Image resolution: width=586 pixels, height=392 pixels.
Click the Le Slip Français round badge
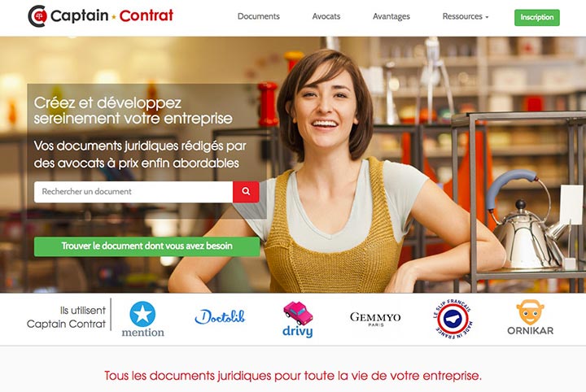tap(453, 319)
